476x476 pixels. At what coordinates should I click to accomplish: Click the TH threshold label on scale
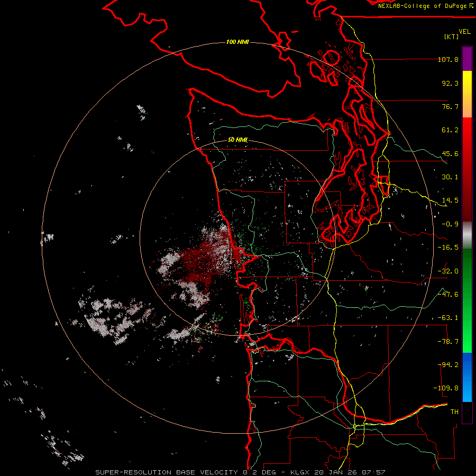(x=454, y=412)
